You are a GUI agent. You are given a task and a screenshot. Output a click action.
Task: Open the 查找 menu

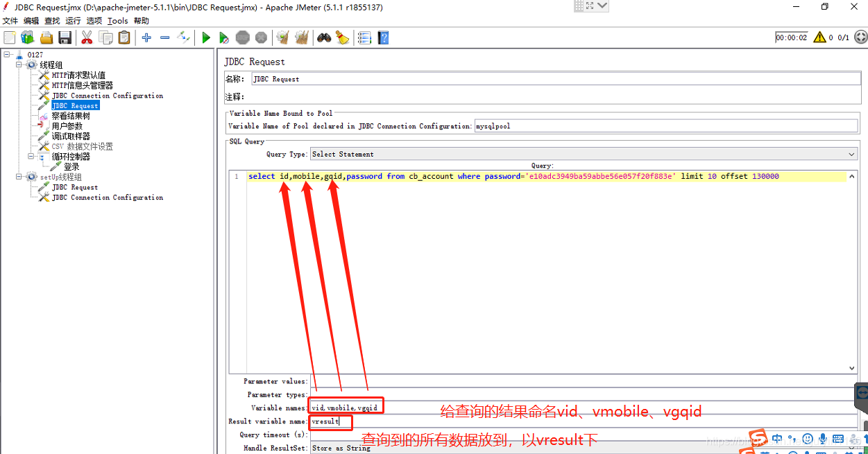(52, 21)
